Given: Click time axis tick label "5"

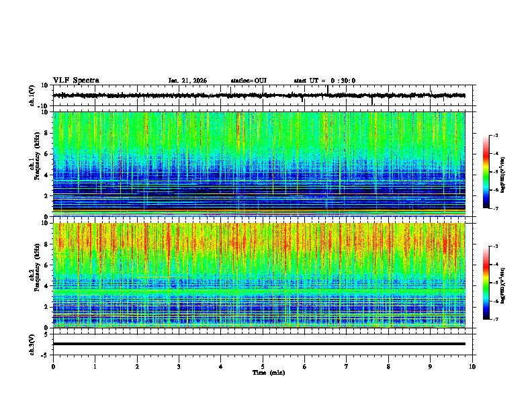Looking at the screenshot, I should point(263,367).
